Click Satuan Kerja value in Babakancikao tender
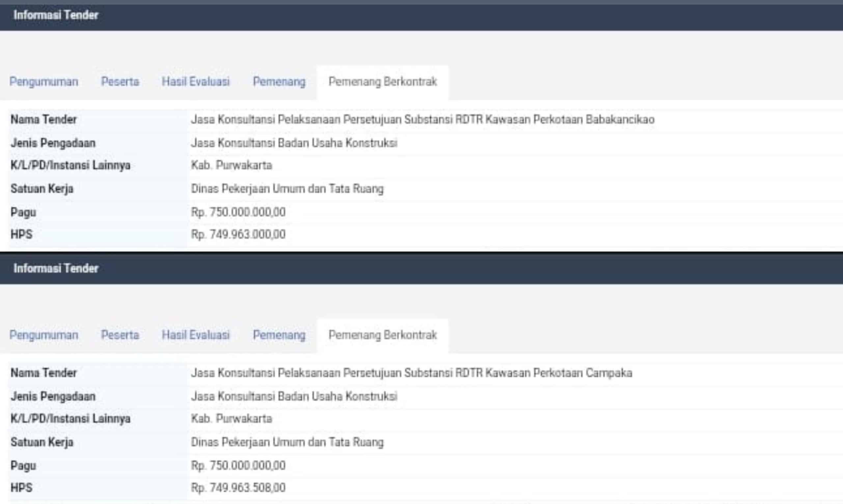Viewport: 843px width, 504px height. (287, 189)
